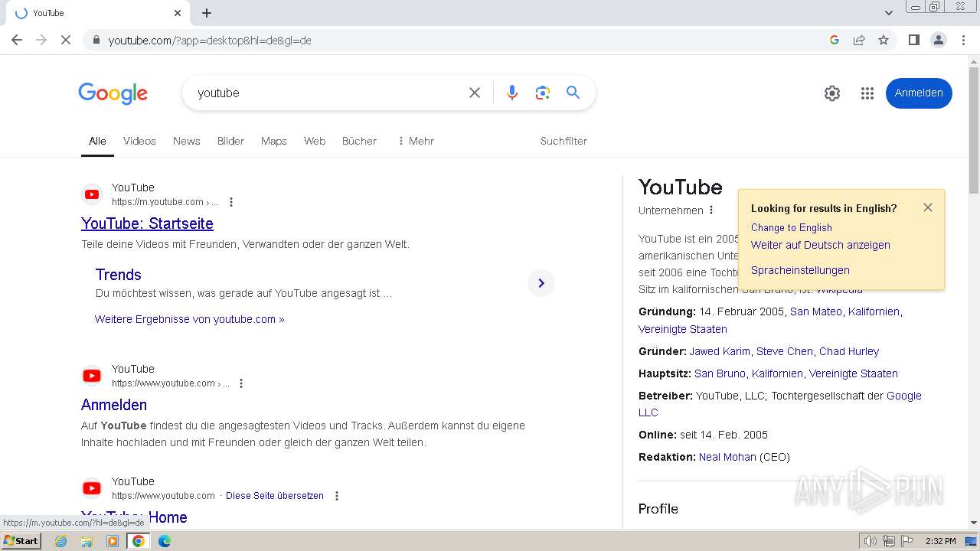Expand Trends sitelink arrow
The height and width of the screenshot is (551, 980).
541,283
